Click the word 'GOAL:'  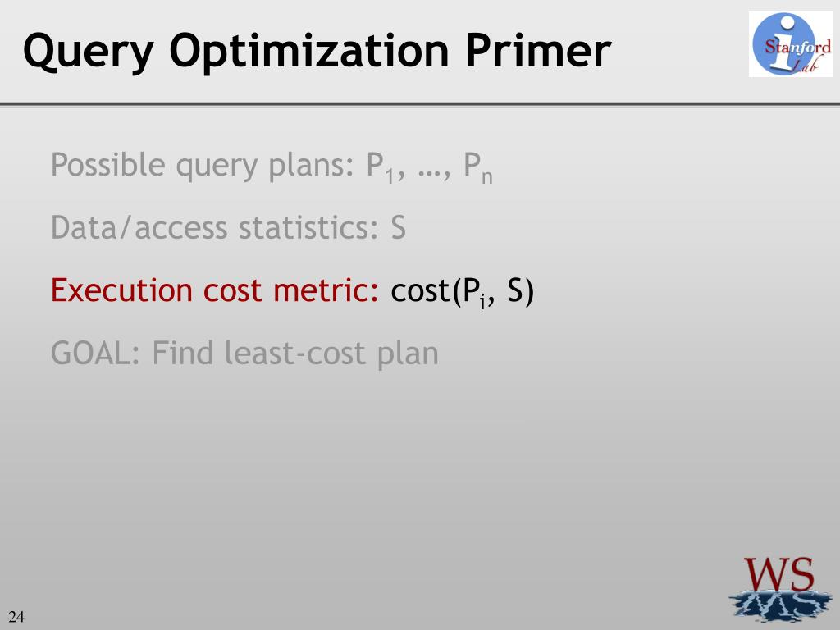(x=96, y=353)
